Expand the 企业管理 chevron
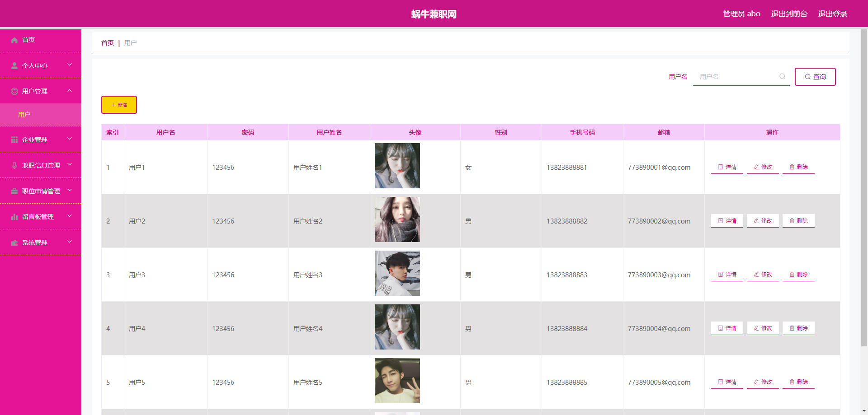 pyautogui.click(x=70, y=139)
